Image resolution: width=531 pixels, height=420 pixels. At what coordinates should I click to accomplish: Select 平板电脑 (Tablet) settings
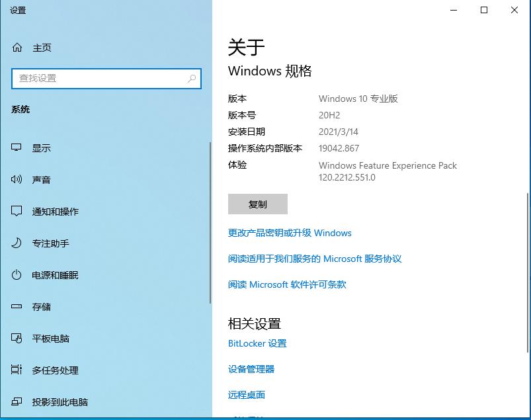[50, 339]
